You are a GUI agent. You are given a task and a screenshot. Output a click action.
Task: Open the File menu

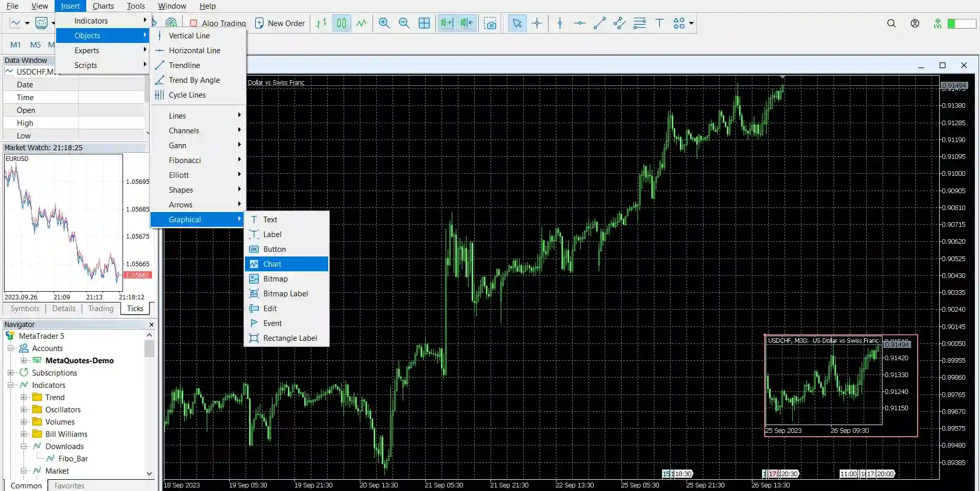point(12,6)
